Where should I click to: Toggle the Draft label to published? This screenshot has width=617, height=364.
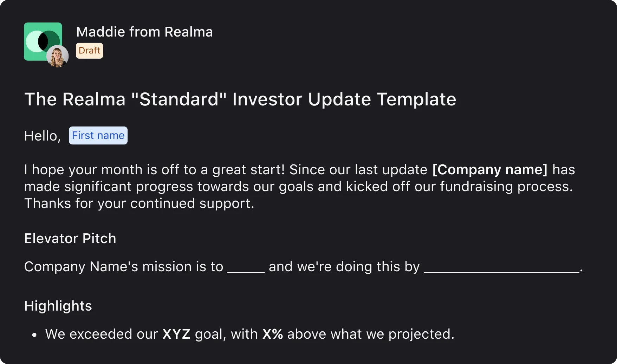click(x=89, y=51)
